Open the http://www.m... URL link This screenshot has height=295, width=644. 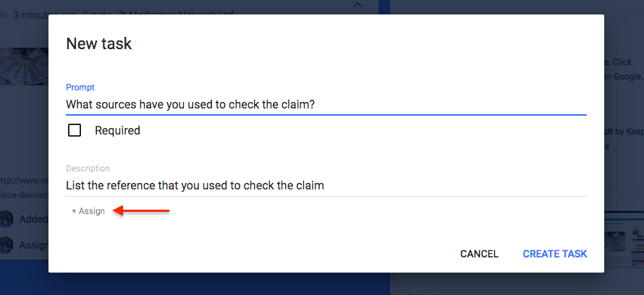(24, 181)
